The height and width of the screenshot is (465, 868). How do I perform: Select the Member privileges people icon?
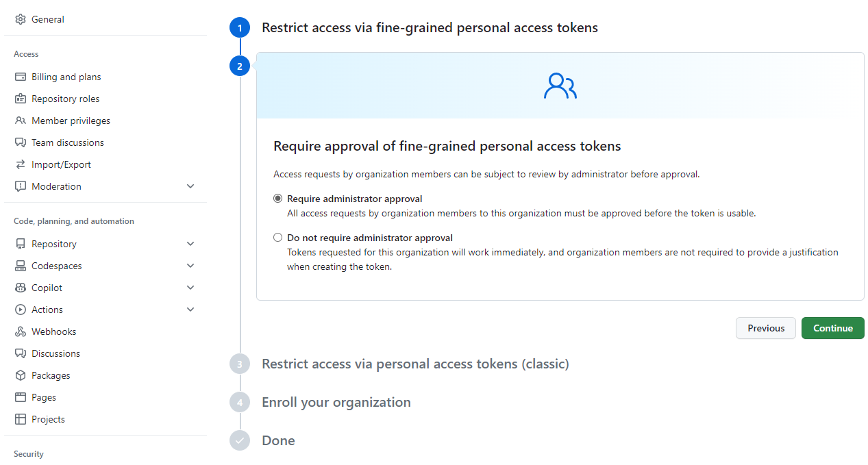click(x=21, y=121)
